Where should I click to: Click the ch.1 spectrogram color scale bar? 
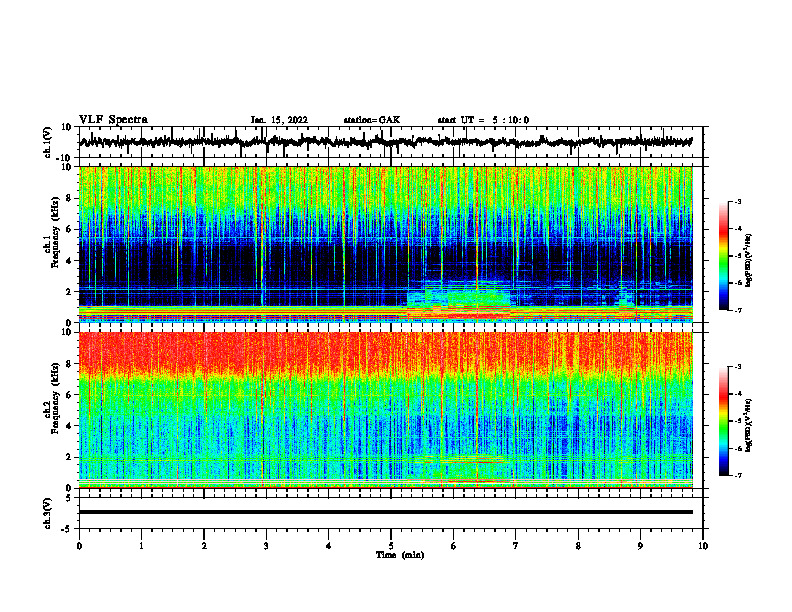(724, 256)
